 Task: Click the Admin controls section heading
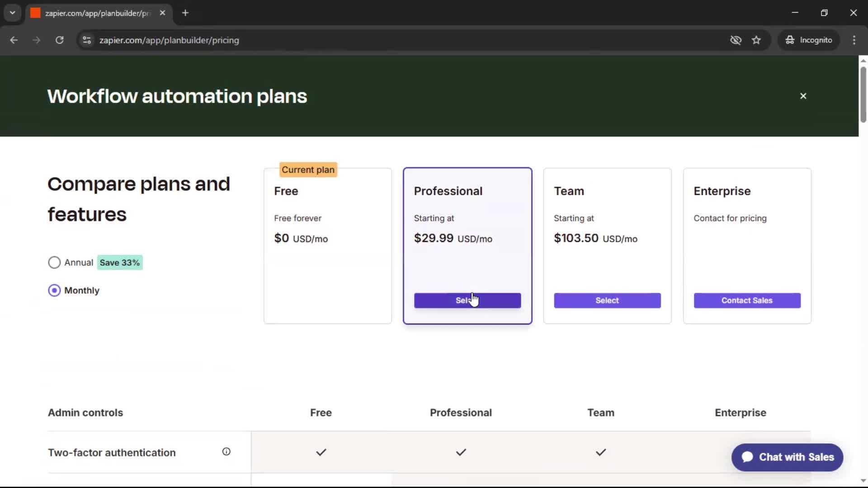coord(85,413)
